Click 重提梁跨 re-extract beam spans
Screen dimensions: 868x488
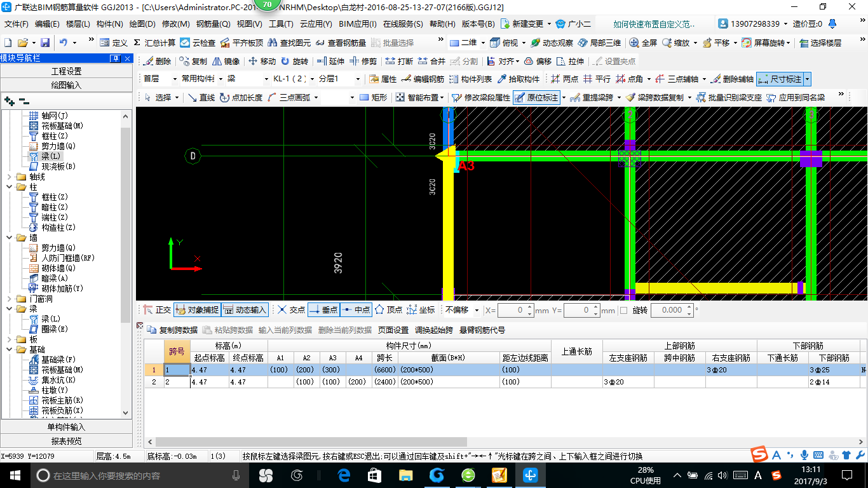pyautogui.click(x=592, y=97)
